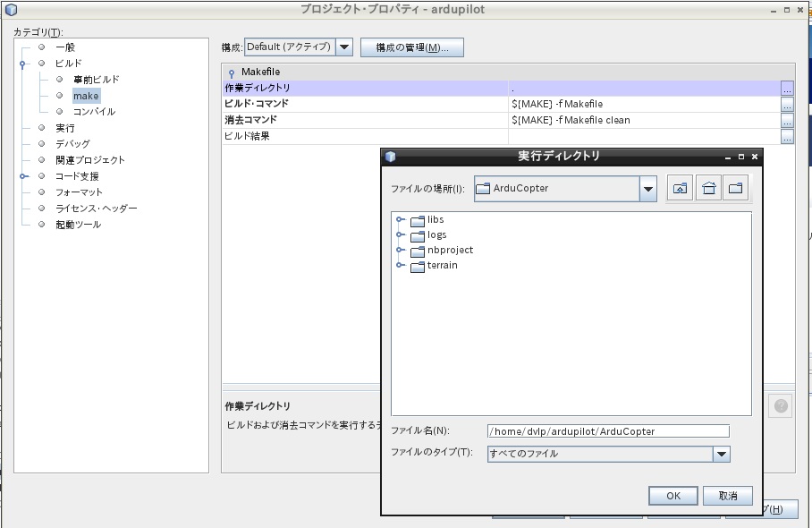Click the OK button in the directory dialog
The width and height of the screenshot is (812, 528).
pos(673,496)
